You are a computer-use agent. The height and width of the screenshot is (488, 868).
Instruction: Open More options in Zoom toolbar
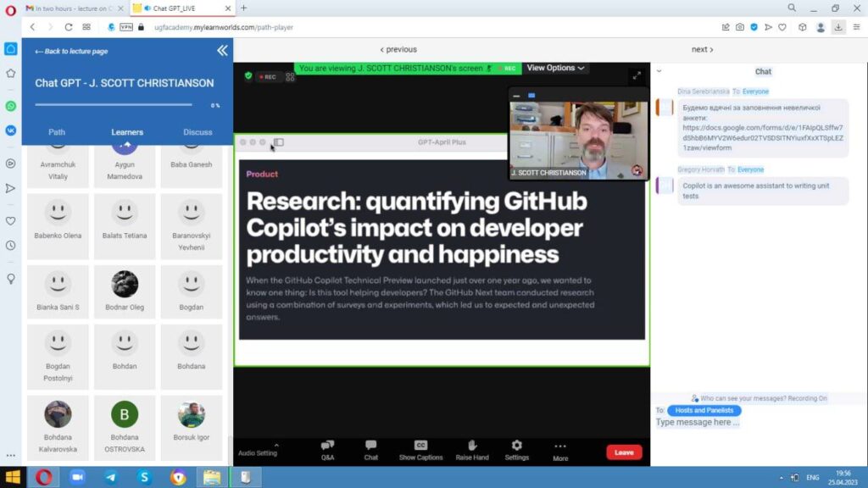(560, 451)
